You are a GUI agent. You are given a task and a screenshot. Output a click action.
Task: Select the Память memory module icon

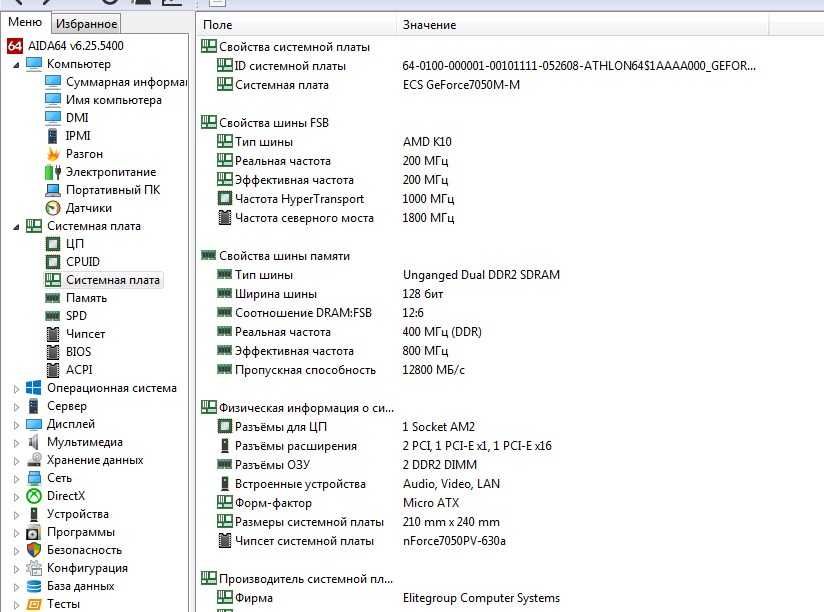[53, 298]
